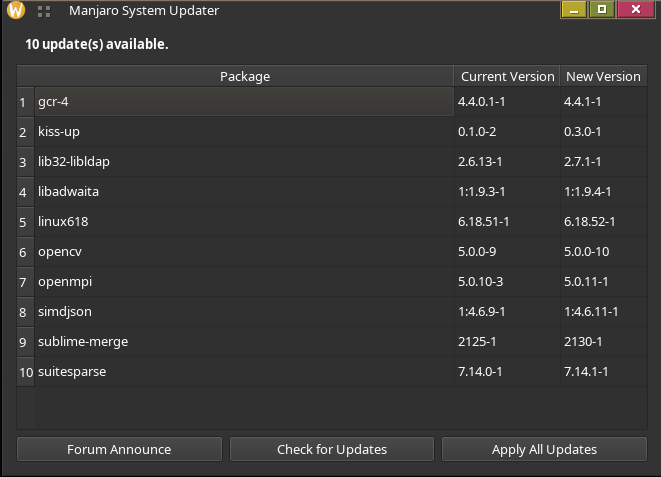Open the Forum Announce page
Viewport: 661px width, 477px height.
119,449
